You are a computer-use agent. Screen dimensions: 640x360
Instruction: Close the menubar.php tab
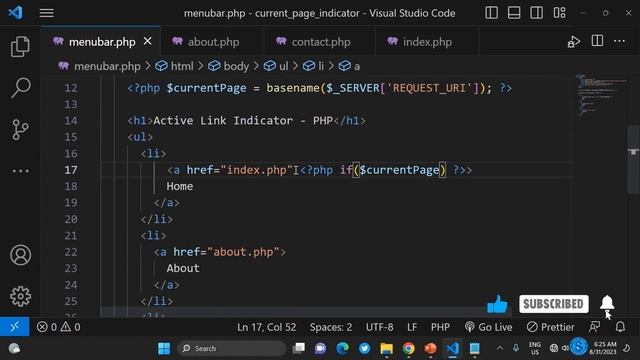point(148,41)
